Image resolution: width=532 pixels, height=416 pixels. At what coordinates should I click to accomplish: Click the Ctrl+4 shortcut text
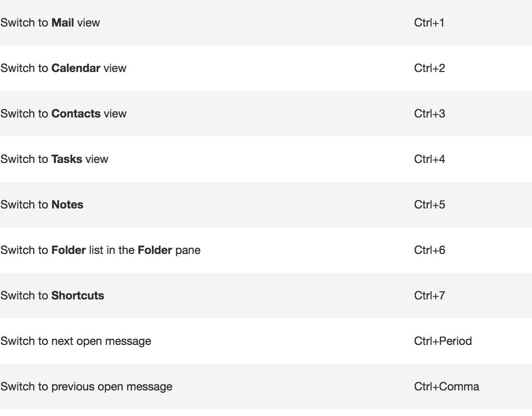pos(430,159)
